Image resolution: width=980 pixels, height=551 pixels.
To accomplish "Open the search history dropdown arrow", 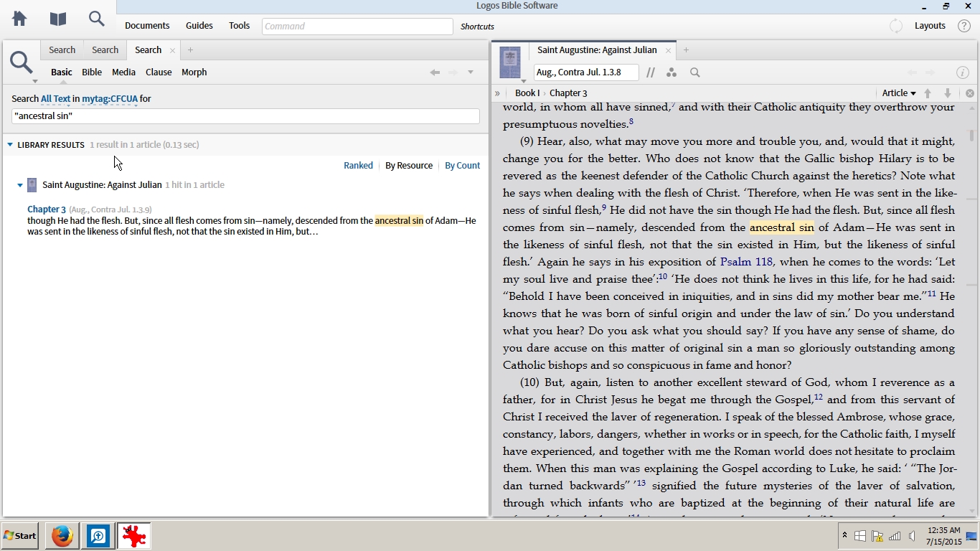I will point(471,72).
